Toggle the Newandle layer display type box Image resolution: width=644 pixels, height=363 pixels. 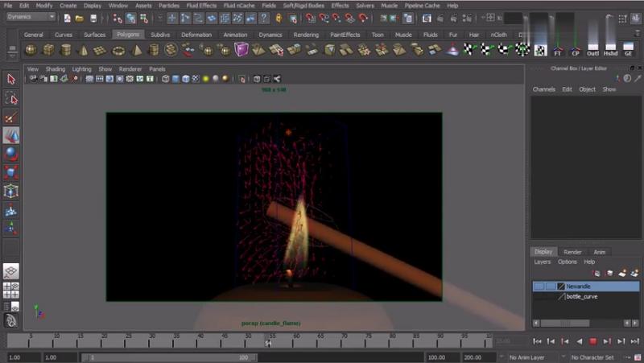551,286
